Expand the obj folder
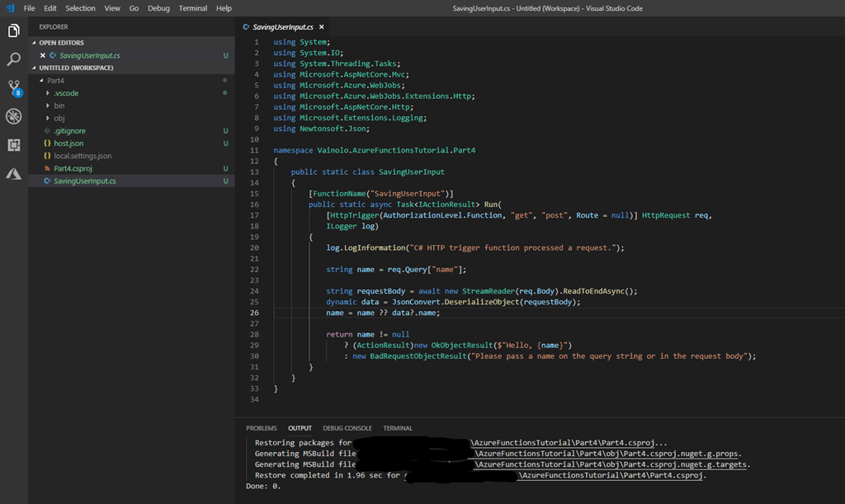Screen dimensions: 845x504 pos(48,118)
